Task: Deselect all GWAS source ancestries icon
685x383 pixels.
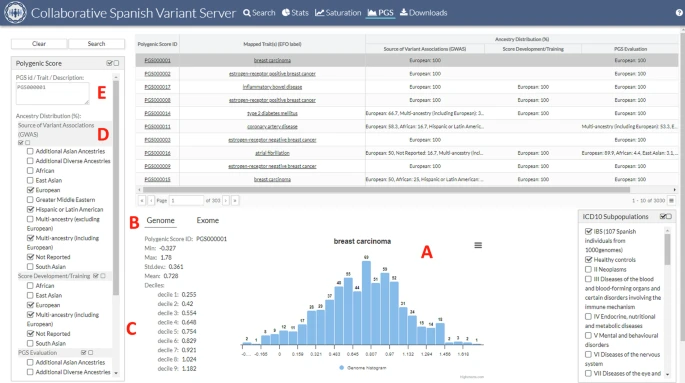Action: 28,143
